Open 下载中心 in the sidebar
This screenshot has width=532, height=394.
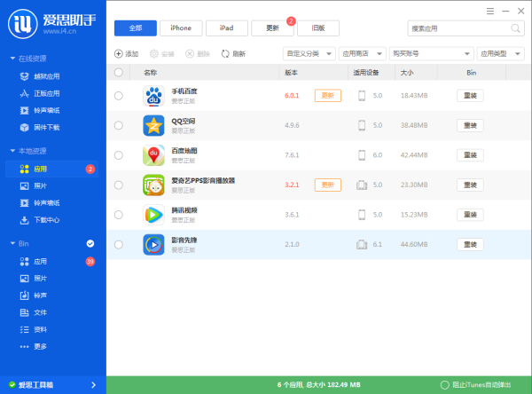[40, 220]
